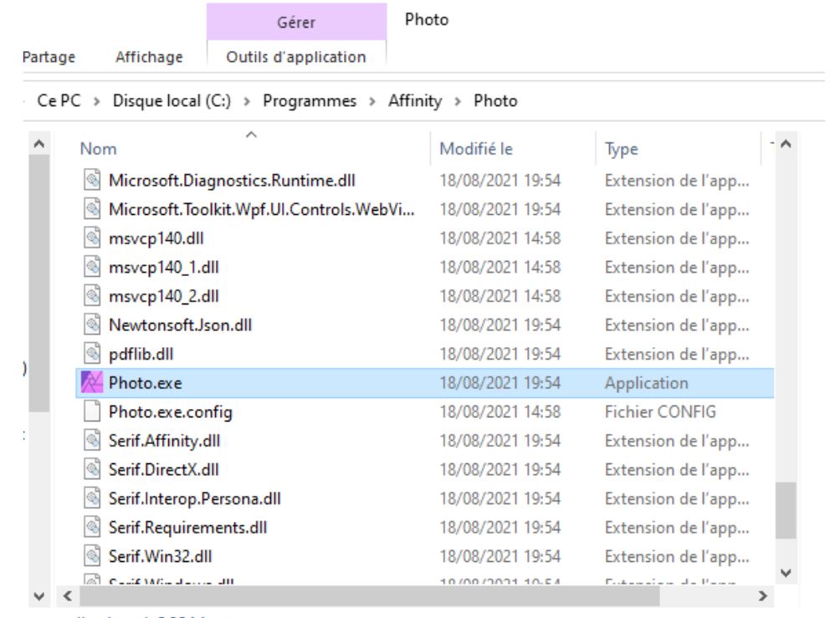Click the Photo.exe Affinity application icon
The width and height of the screenshot is (840, 618).
pos(91,383)
